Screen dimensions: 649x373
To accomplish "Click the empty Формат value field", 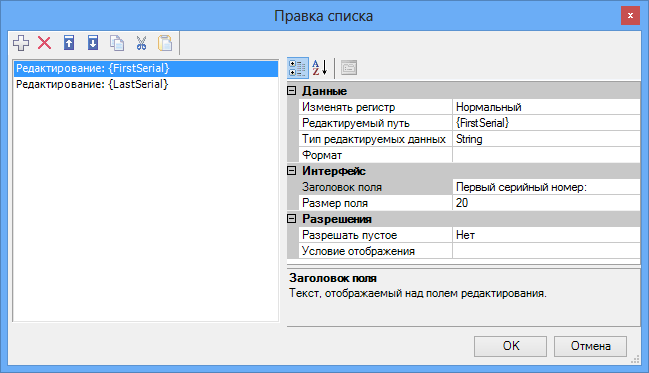I will coord(546,155).
